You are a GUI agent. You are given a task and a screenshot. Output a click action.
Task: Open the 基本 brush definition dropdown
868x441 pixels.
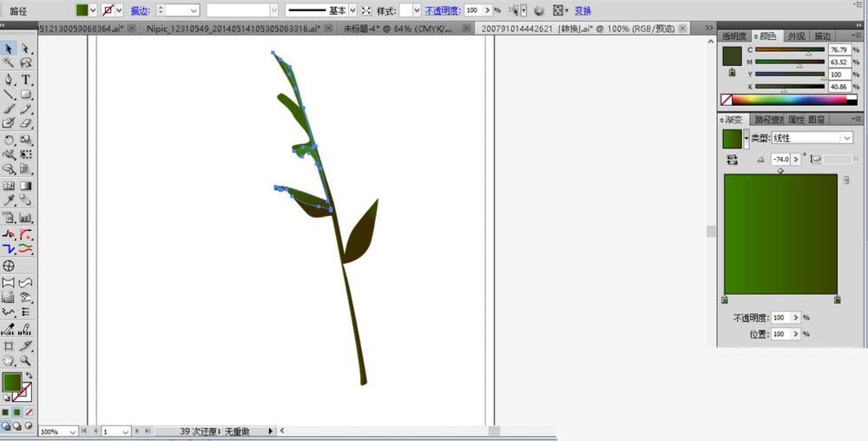352,10
